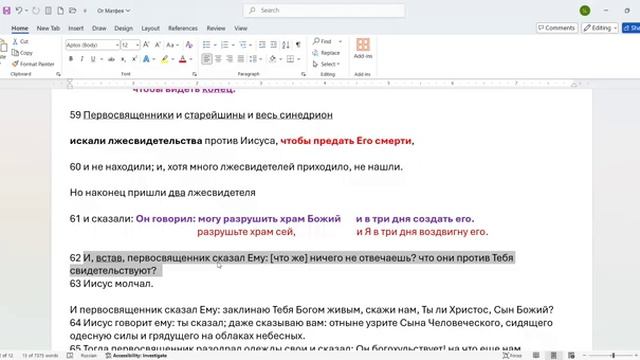Open Replace dialog
The height and width of the screenshot is (360, 640).
[x=326, y=53]
